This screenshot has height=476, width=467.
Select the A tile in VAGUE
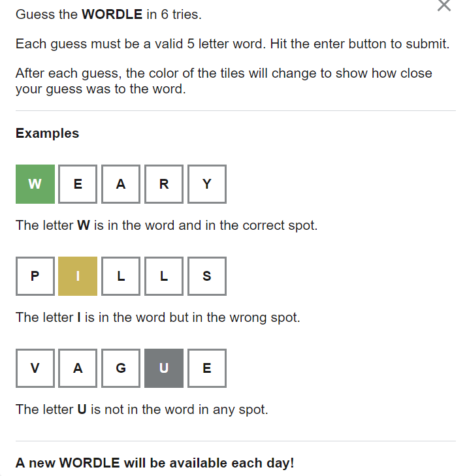point(78,368)
